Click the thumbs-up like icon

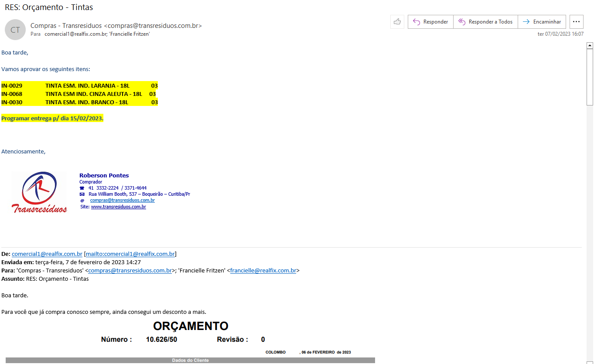click(x=397, y=22)
